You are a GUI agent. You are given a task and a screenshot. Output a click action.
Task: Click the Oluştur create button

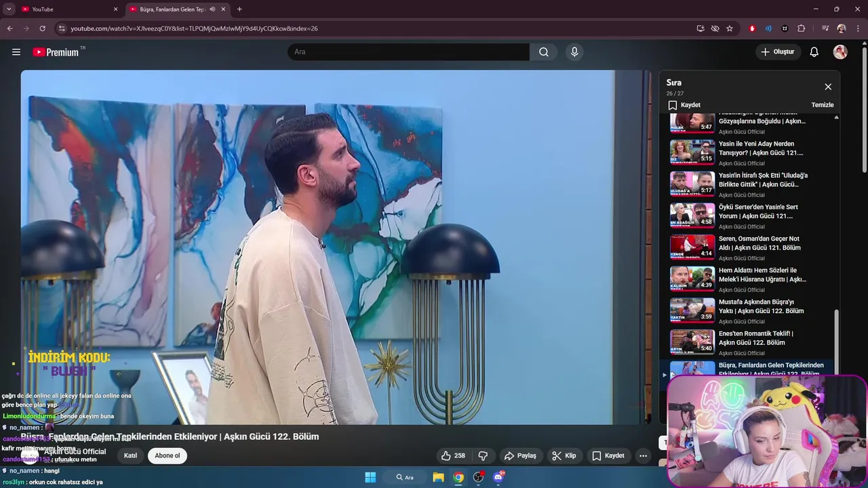tap(778, 52)
